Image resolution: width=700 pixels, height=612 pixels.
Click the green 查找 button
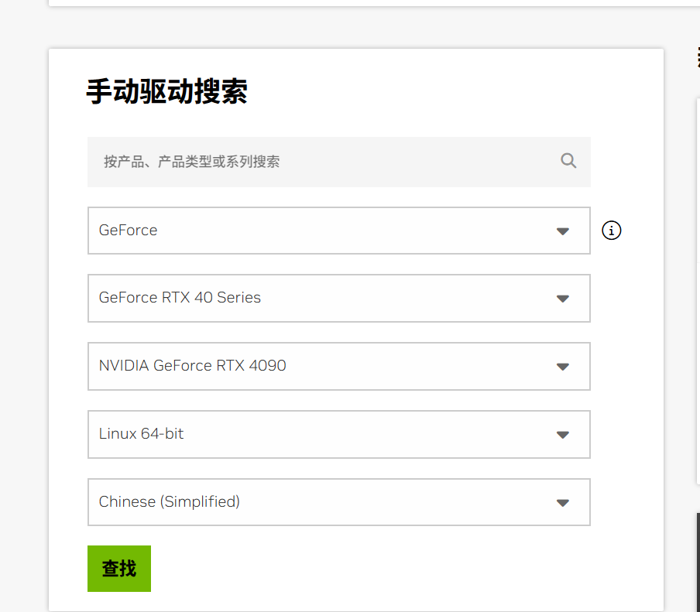119,569
